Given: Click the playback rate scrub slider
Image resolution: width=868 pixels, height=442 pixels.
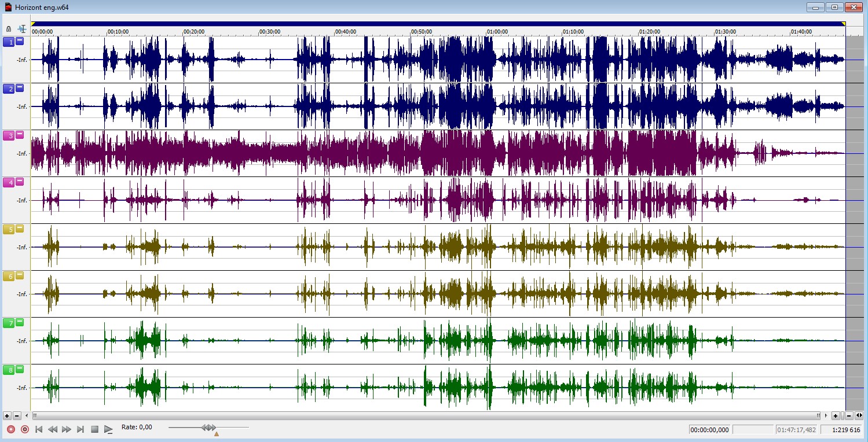Looking at the screenshot, I should click(208, 428).
